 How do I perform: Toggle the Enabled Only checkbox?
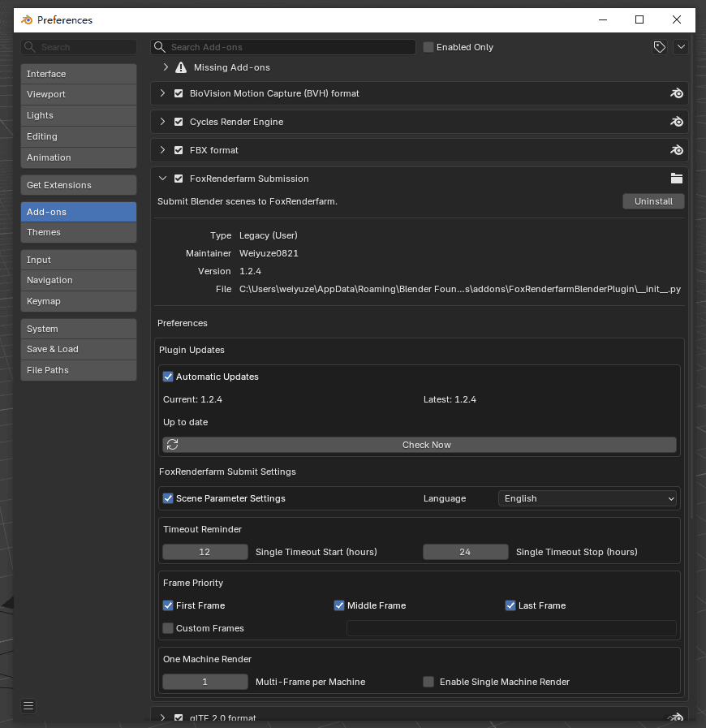(428, 47)
